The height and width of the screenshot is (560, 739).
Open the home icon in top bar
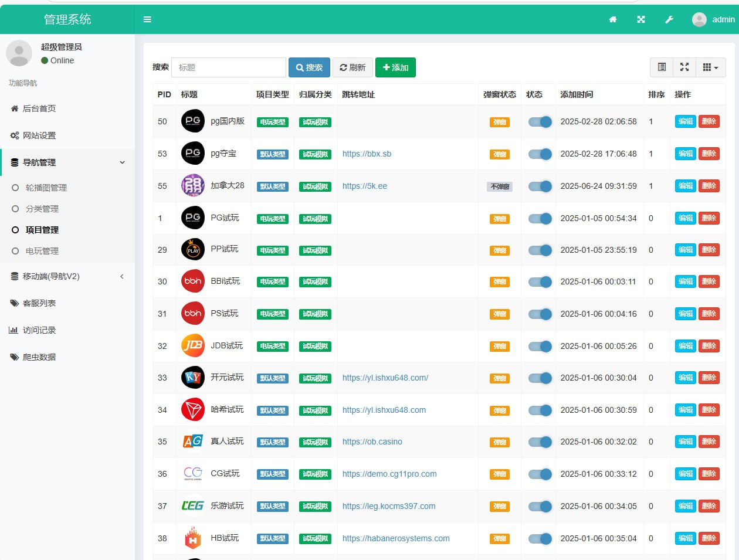[x=613, y=19]
